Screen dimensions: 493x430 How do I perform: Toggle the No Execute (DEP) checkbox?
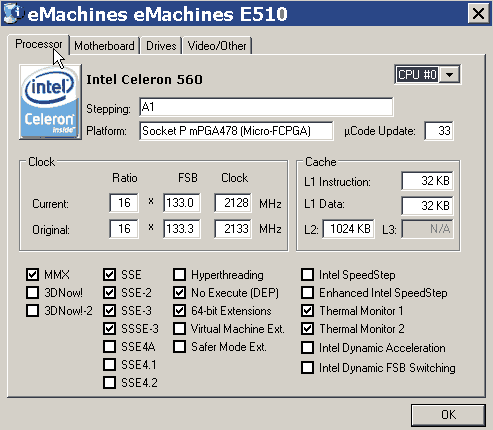pyautogui.click(x=179, y=293)
